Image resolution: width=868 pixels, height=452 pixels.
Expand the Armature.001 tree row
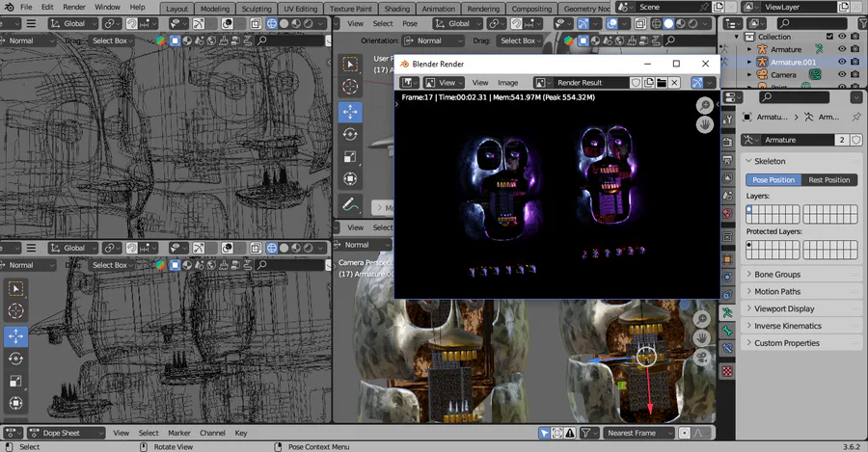[x=749, y=62]
